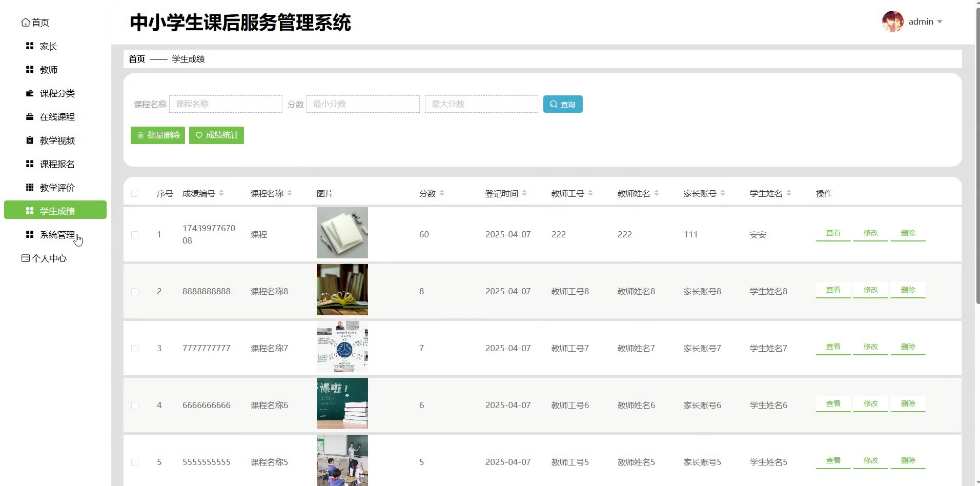This screenshot has width=980, height=486.
Task: Open the admin dropdown arrow
Action: pyautogui.click(x=940, y=22)
